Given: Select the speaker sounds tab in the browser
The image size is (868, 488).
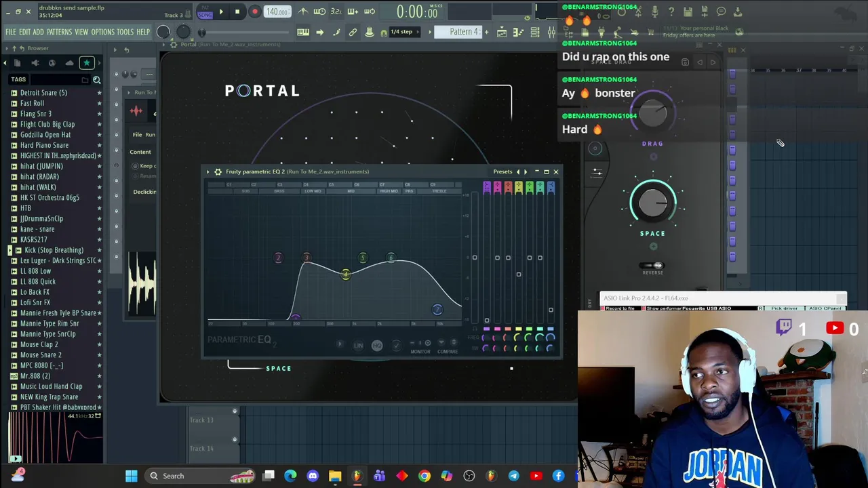Looking at the screenshot, I should [35, 63].
